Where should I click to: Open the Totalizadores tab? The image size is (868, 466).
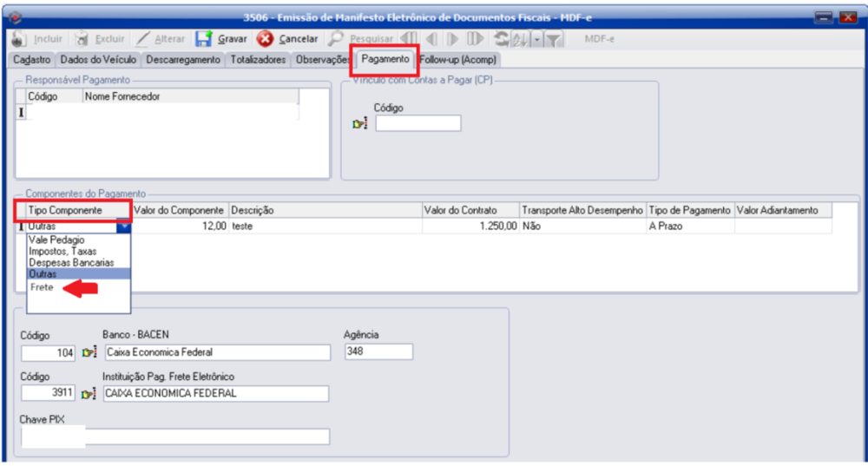[258, 60]
